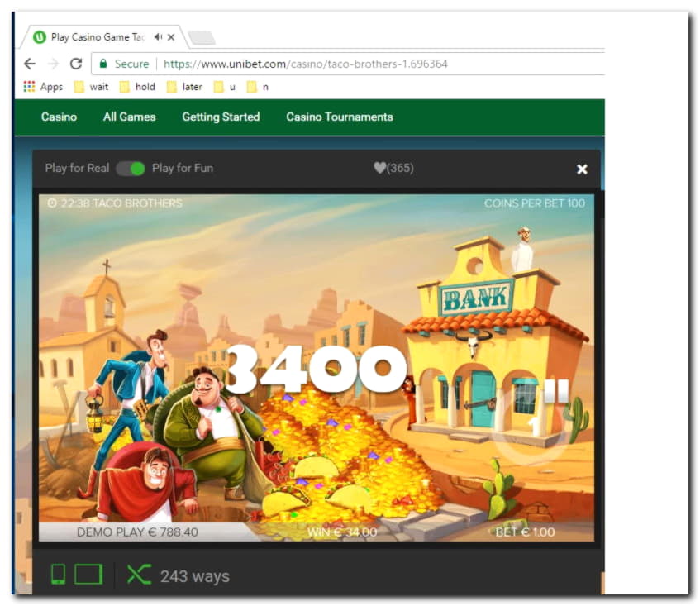This screenshot has width=700, height=606.
Task: Click the browser forward arrow
Action: (x=53, y=64)
